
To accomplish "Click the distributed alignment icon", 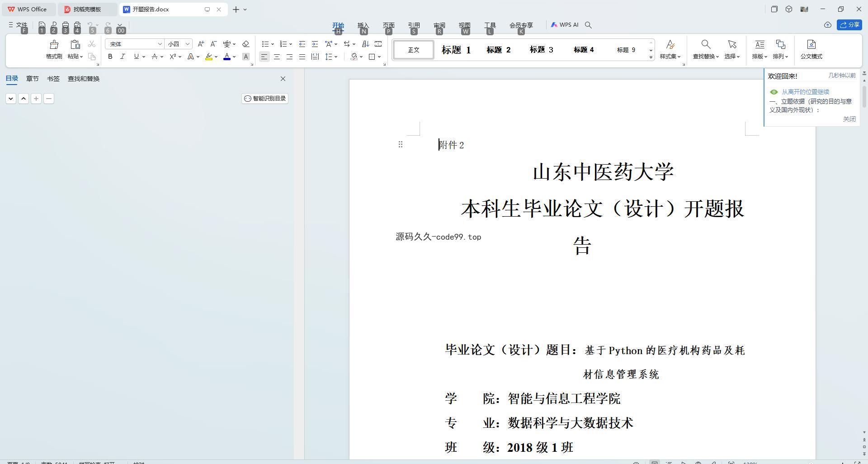I will (315, 57).
